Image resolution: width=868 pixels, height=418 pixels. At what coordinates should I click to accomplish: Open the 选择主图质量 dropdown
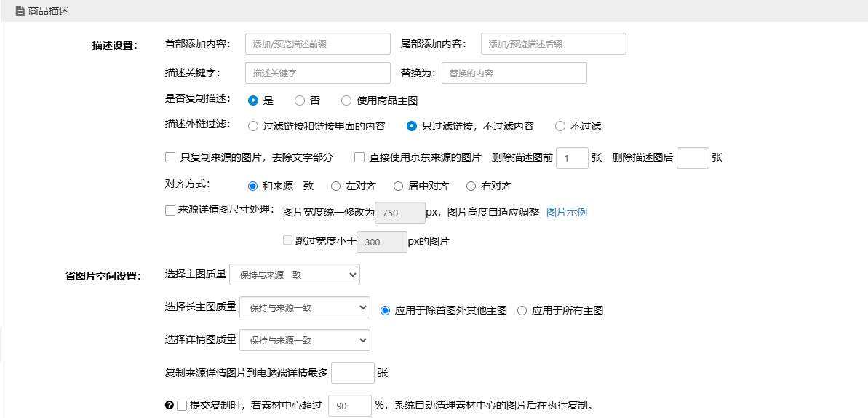tap(294, 275)
